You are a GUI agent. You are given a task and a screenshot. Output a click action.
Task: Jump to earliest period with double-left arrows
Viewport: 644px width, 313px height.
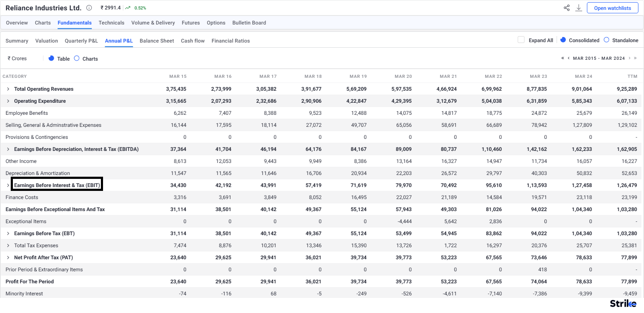pos(562,58)
